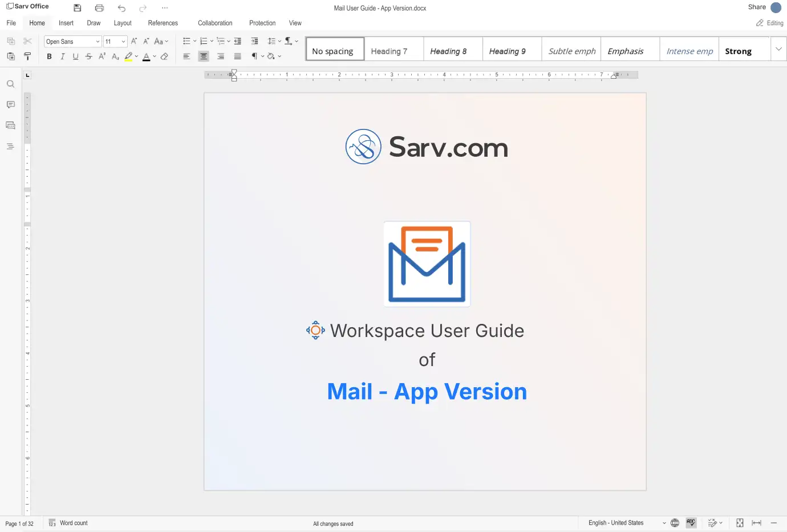This screenshot has height=532, width=787.
Task: Apply strikethrough to text
Action: [x=88, y=56]
